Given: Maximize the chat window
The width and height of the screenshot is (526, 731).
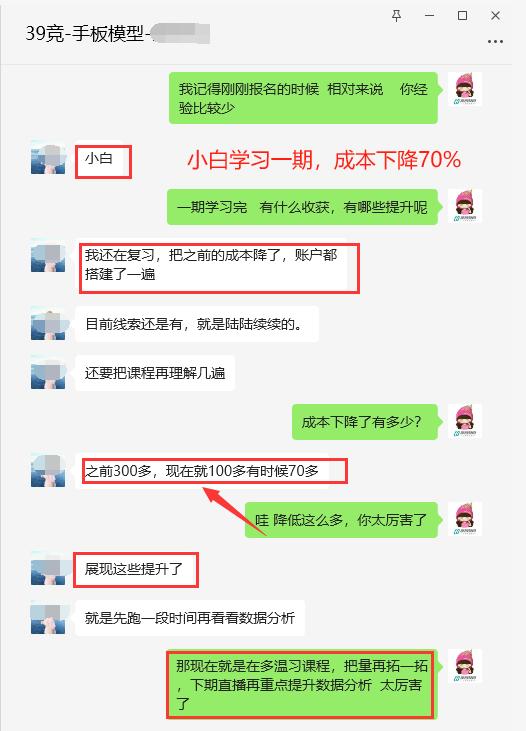Looking at the screenshot, I should click(x=462, y=16).
